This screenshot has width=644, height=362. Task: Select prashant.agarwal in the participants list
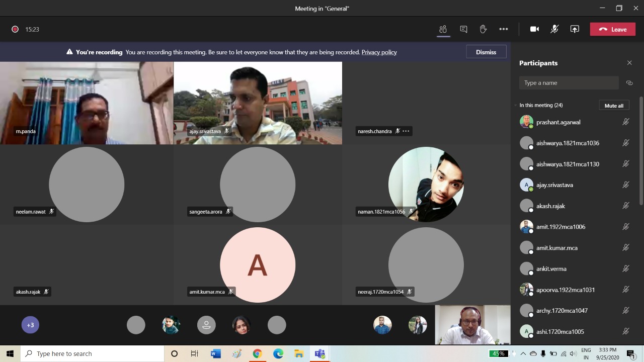point(558,122)
